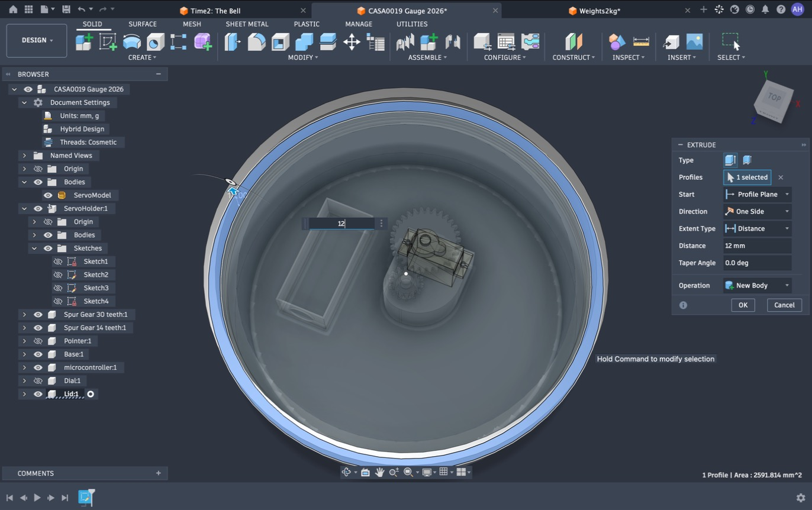Viewport: 812px width, 510px height.
Task: Select the Shell tool icon
Action: [x=280, y=42]
